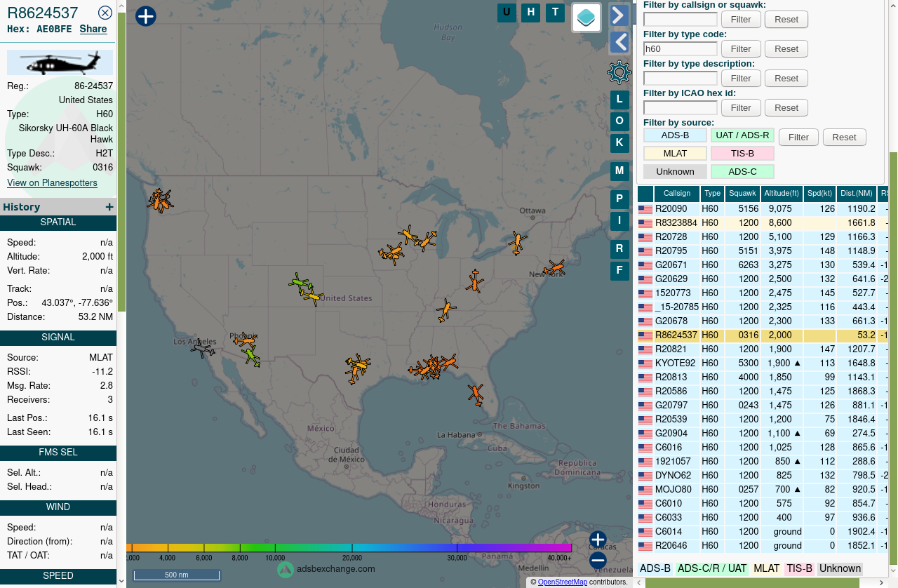Zoom in with the map plus button
Screen dimensions: 898x588
pos(598,540)
